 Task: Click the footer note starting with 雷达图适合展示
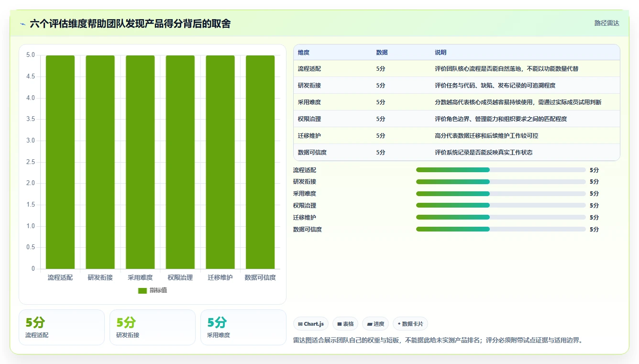point(438,341)
